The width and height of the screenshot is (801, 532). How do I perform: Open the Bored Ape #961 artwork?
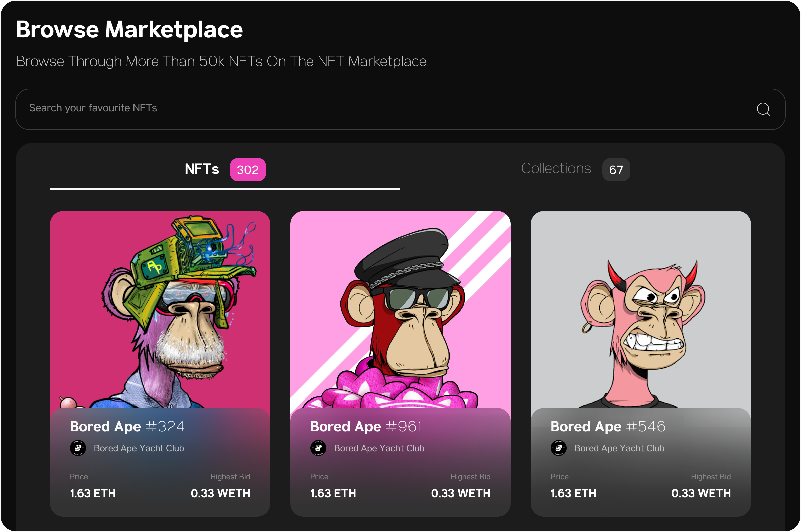coord(400,309)
